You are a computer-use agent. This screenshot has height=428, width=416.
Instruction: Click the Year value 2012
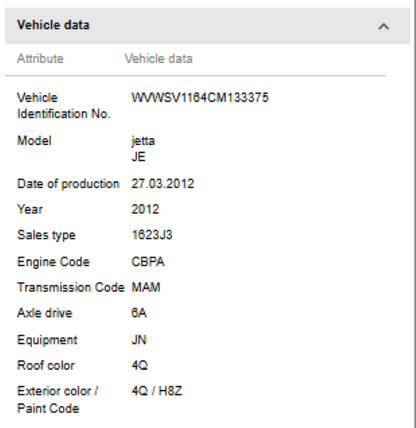pyautogui.click(x=145, y=209)
